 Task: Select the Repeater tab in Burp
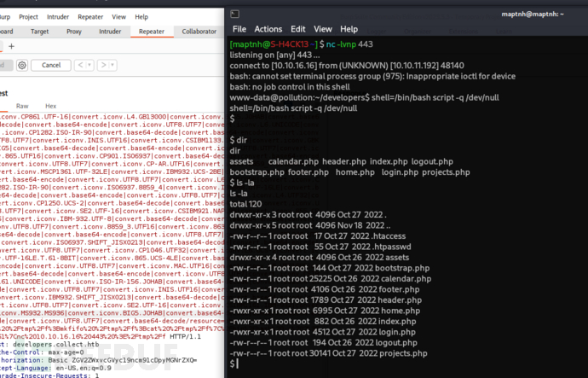coord(152,32)
